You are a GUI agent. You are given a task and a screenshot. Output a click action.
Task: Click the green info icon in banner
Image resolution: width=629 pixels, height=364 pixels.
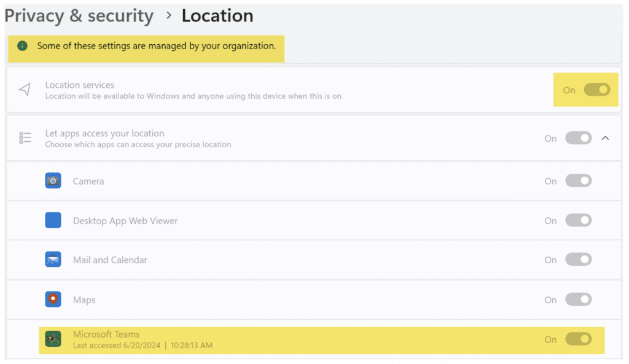pyautogui.click(x=23, y=46)
